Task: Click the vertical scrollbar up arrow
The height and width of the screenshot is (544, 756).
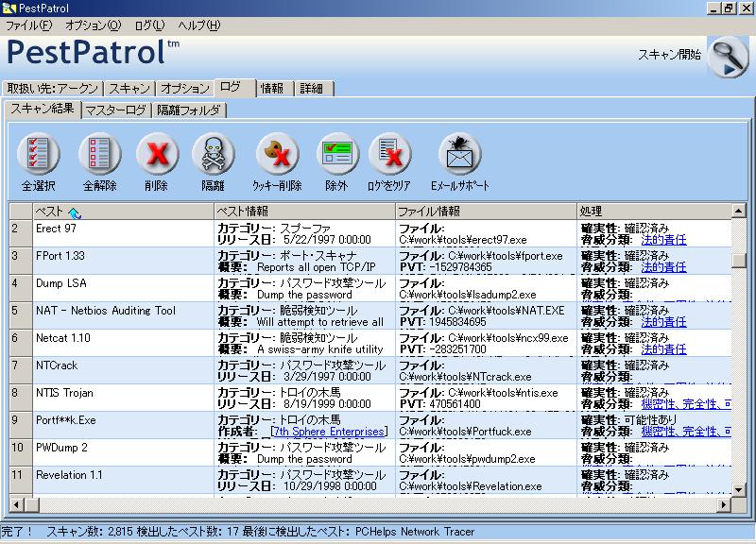Action: point(739,210)
